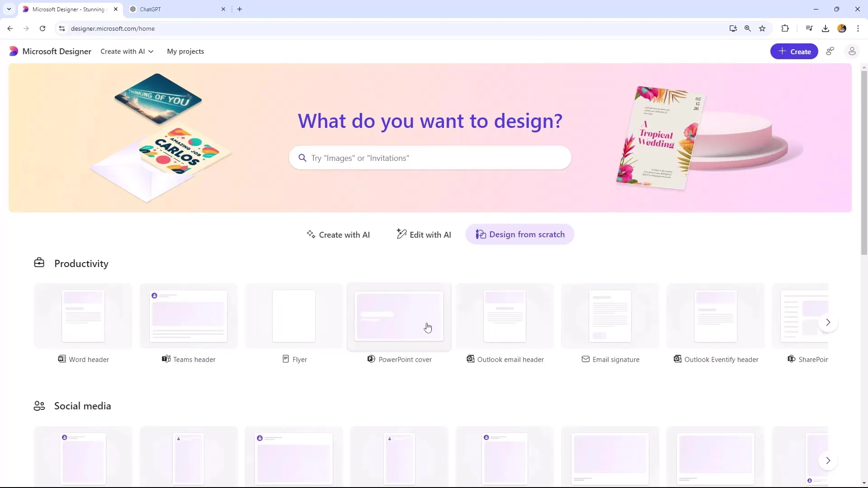
Task: Focus the design search field
Action: coord(430,158)
